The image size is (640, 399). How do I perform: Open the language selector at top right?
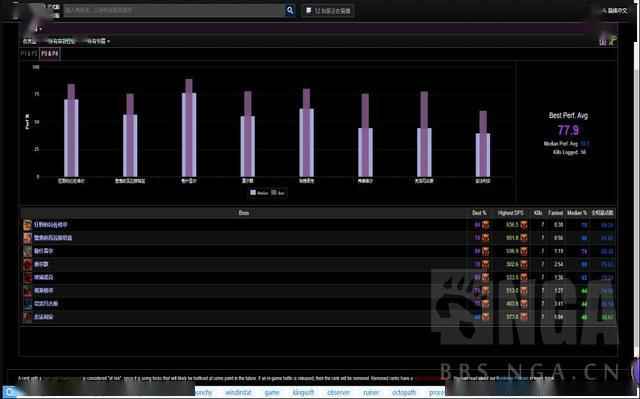(x=615, y=11)
